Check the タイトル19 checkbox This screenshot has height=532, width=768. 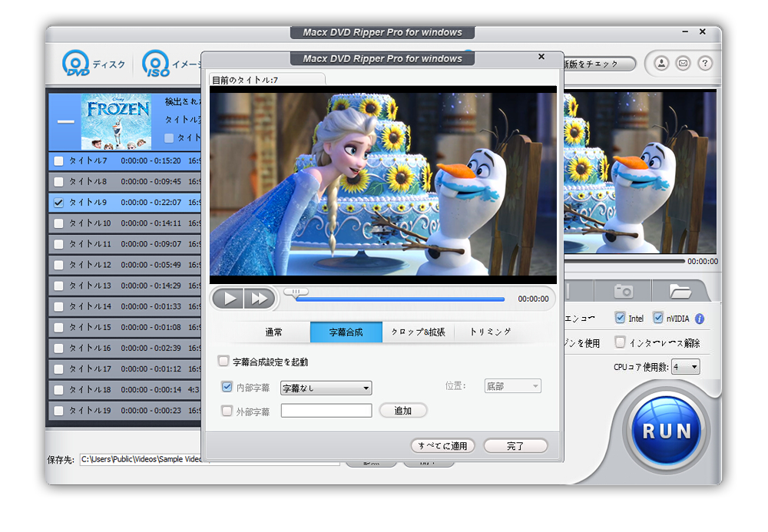tap(58, 411)
